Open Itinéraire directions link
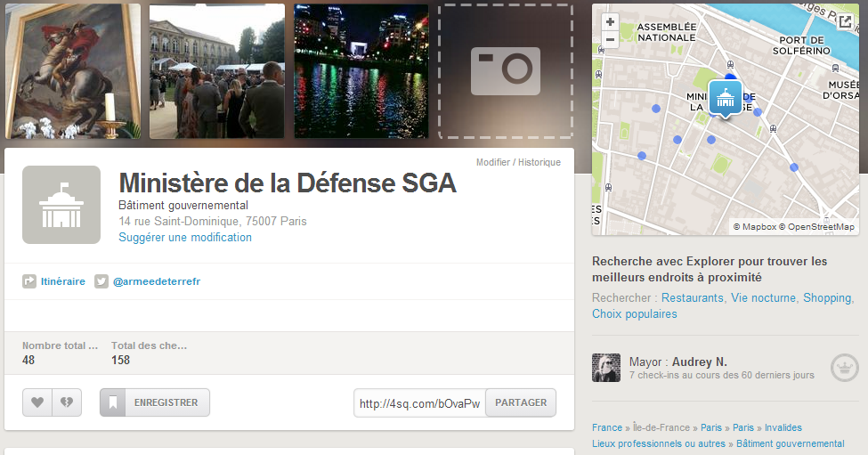This screenshot has width=868, height=455. point(63,281)
